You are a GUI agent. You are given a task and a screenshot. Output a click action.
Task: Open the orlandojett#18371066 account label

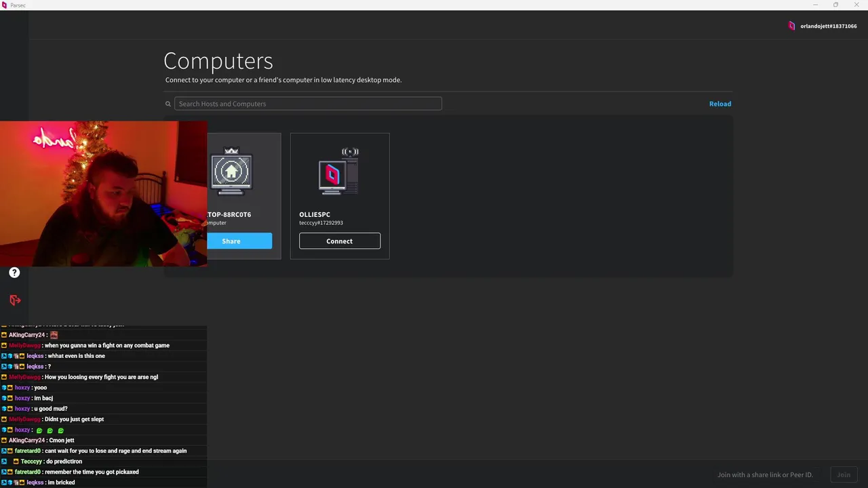(828, 26)
